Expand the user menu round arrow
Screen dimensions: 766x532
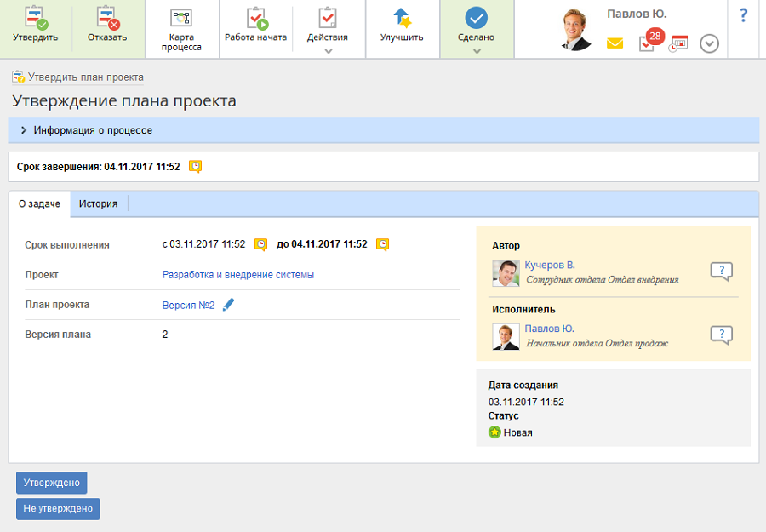(709, 43)
